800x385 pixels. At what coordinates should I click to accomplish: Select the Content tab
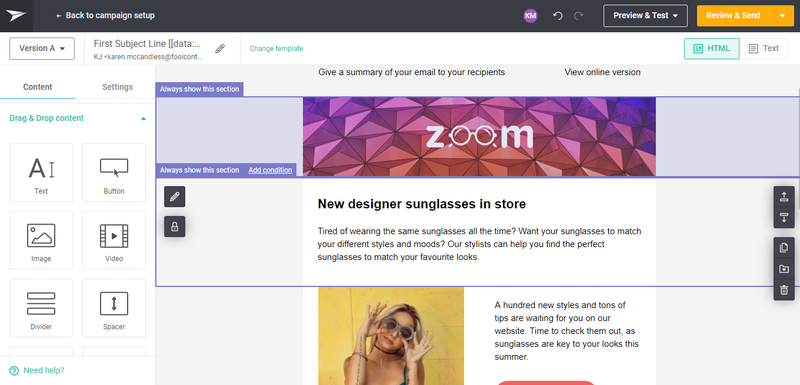(38, 87)
